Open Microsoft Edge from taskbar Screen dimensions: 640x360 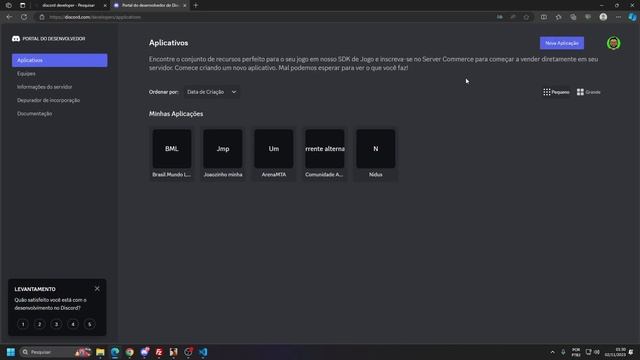click(115, 352)
